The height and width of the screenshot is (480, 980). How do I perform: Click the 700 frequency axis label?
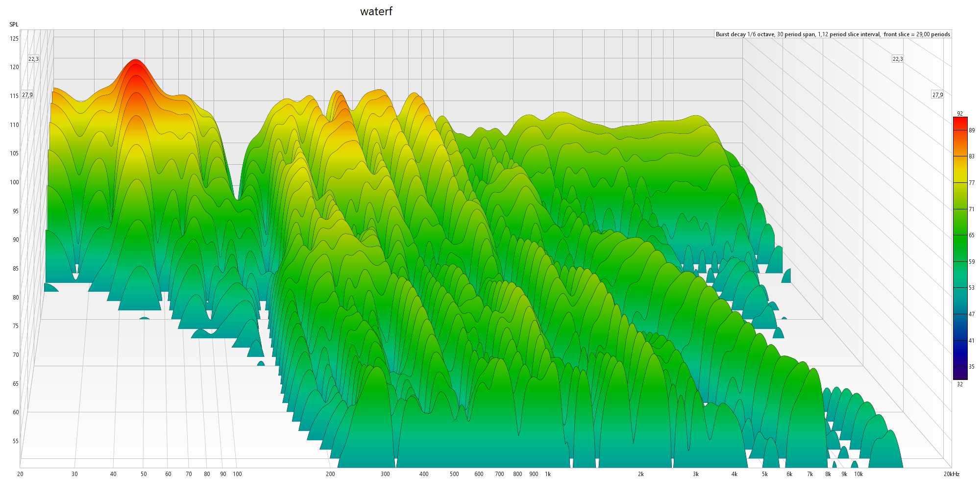coord(499,474)
